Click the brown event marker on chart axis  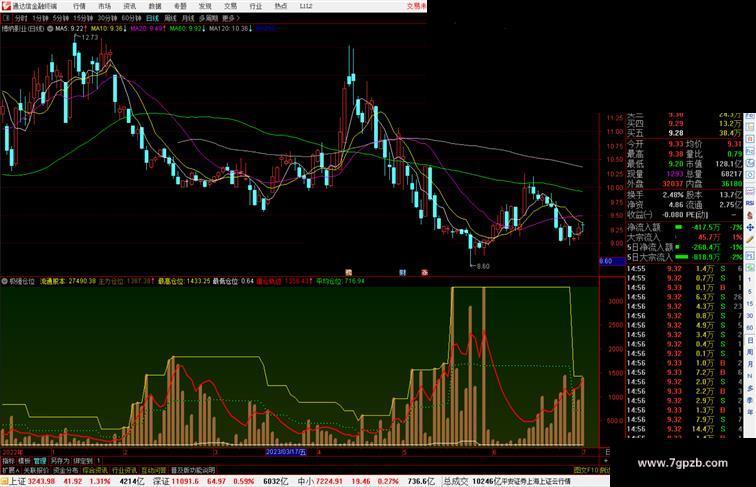(x=348, y=272)
